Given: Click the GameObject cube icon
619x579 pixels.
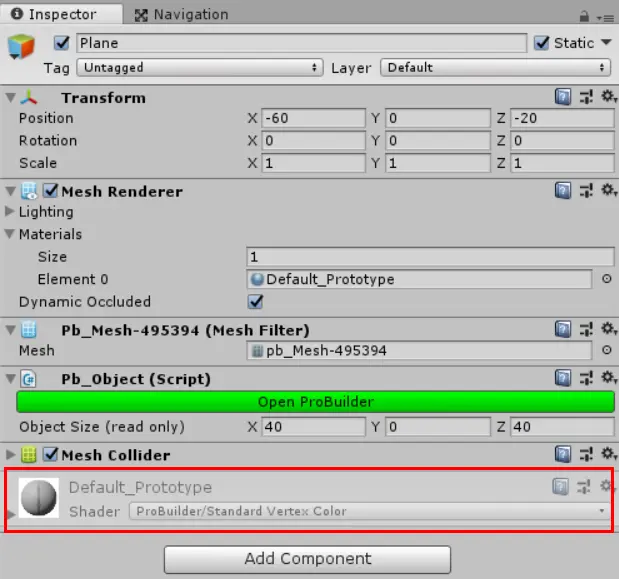Looking at the screenshot, I should point(21,47).
